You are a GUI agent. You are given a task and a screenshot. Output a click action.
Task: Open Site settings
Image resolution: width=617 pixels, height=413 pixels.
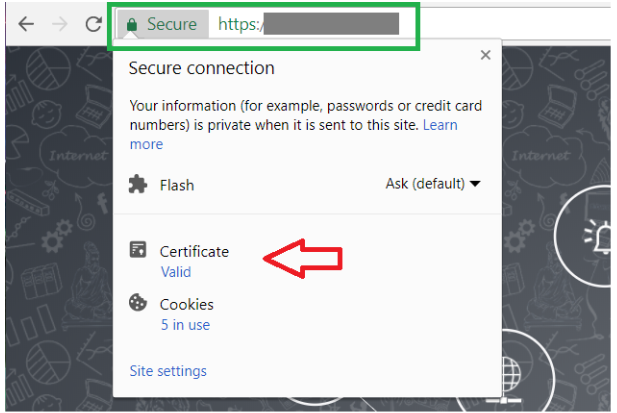[x=168, y=371]
